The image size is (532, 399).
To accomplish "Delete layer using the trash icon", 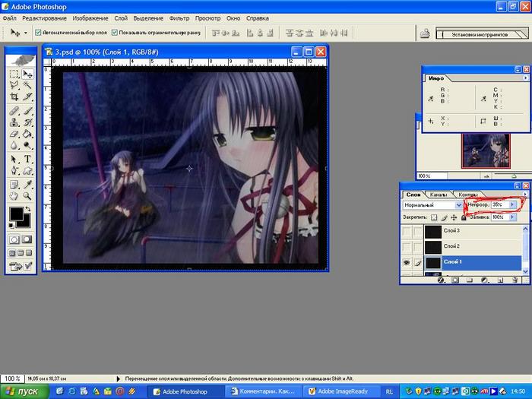I will pos(515,280).
